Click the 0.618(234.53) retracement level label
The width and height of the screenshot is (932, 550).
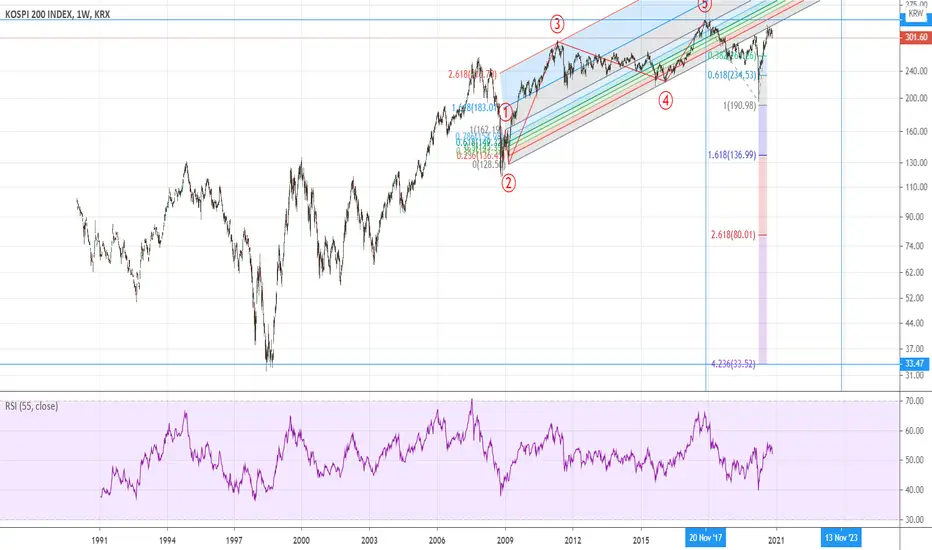[x=732, y=75]
